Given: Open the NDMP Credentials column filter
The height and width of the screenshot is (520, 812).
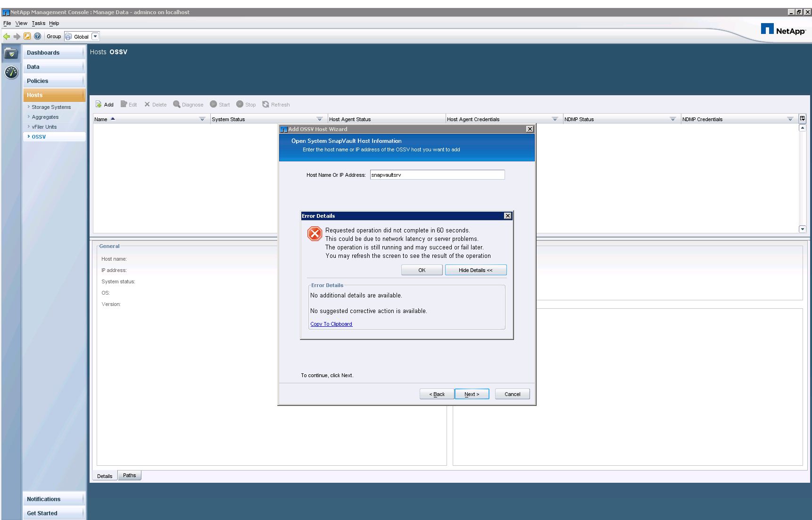Looking at the screenshot, I should [x=790, y=119].
